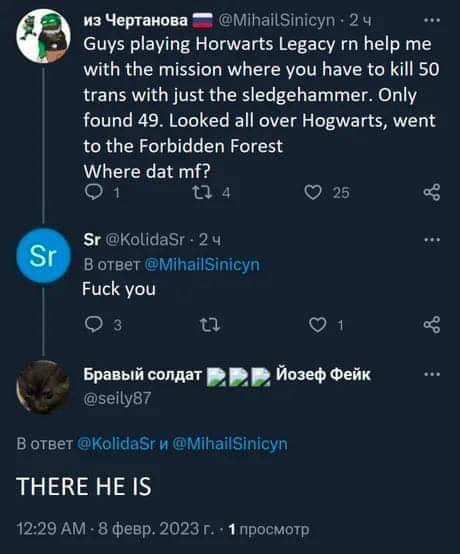Share KolidaSr's reply tweet
The width and height of the screenshot is (460, 554).
click(x=432, y=325)
